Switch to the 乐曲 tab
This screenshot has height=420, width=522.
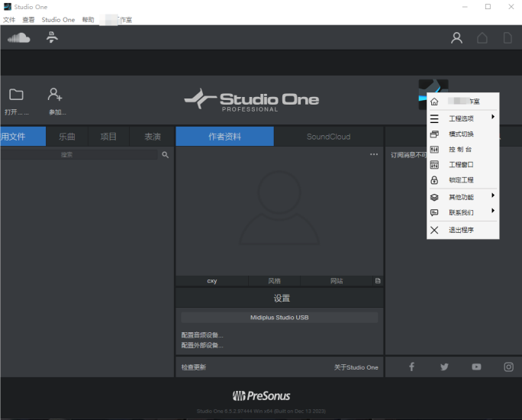tap(67, 136)
